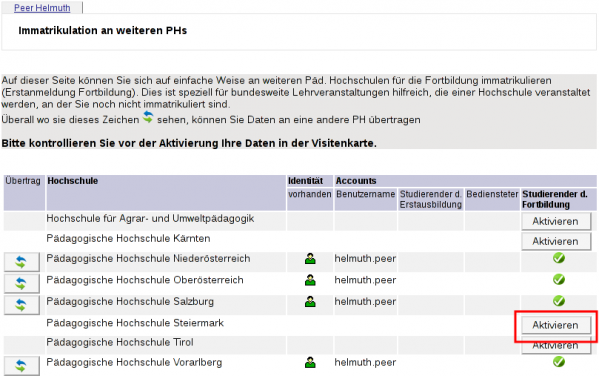
Task: Click heading Immatrikulation an weiteren PHs
Action: coord(103,31)
